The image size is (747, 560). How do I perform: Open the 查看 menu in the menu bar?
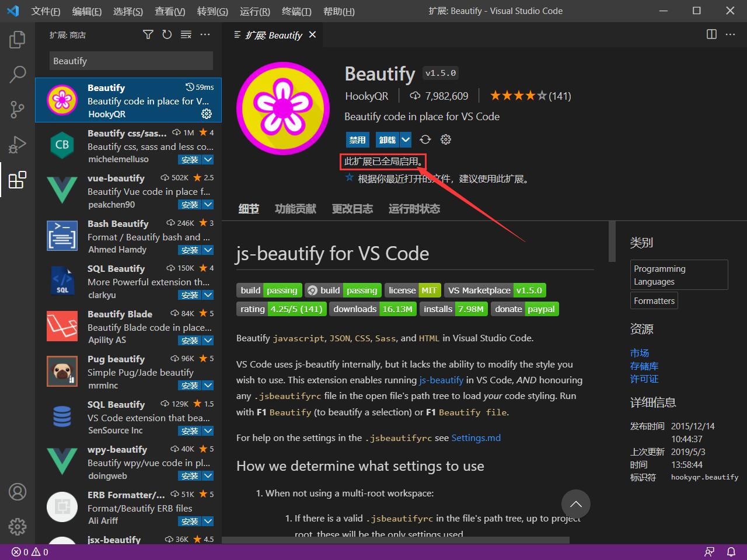pyautogui.click(x=170, y=11)
